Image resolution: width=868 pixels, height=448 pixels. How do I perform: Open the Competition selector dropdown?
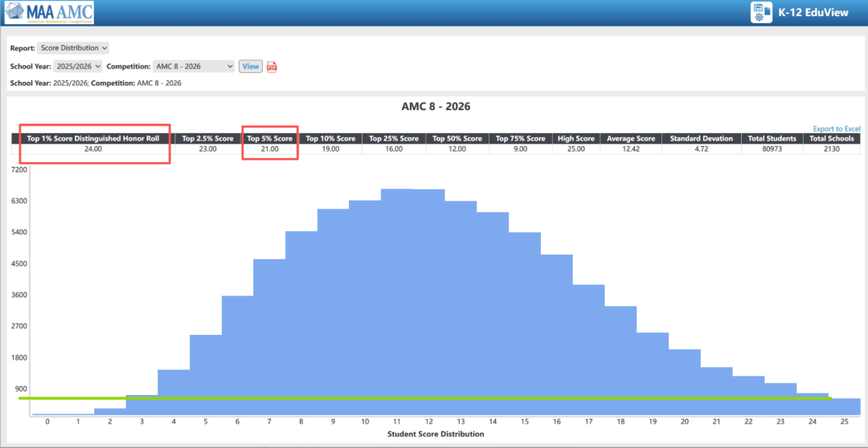pos(194,67)
